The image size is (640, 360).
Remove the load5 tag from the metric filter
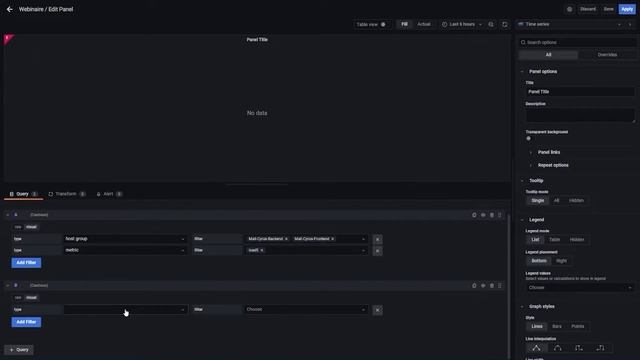(x=262, y=250)
